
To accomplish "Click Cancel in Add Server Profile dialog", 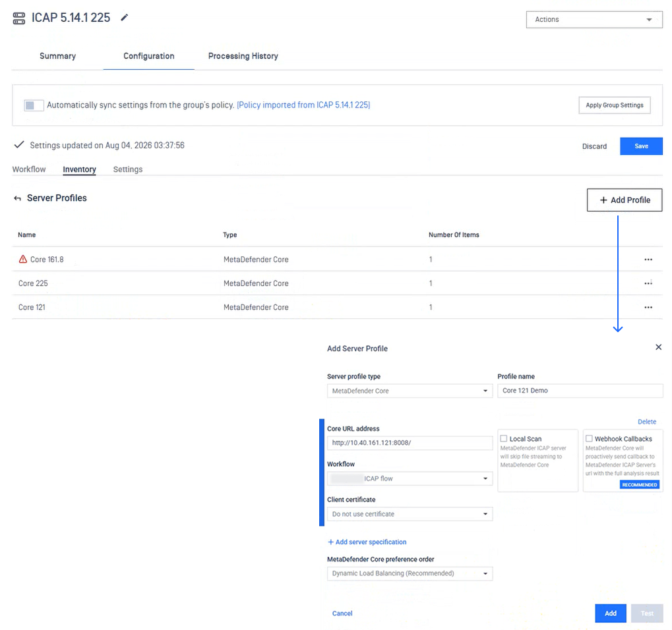I will point(342,614).
